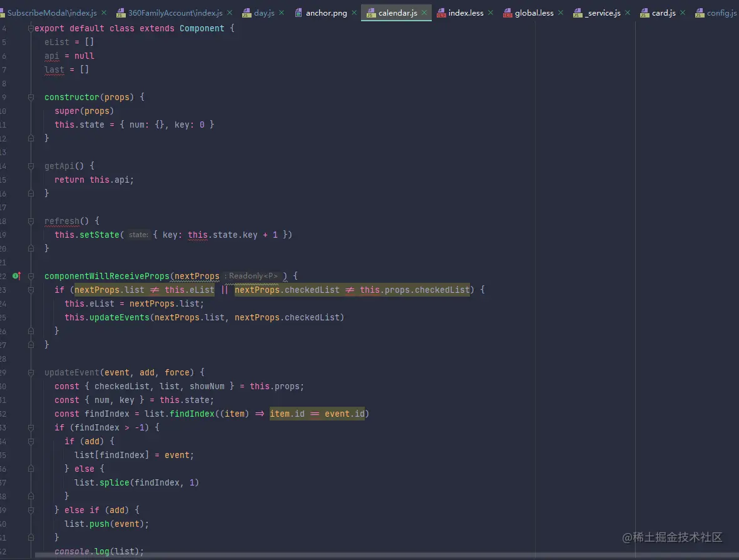Viewport: 739px width, 560px height.
Task: Close the index.less tab
Action: coord(491,13)
